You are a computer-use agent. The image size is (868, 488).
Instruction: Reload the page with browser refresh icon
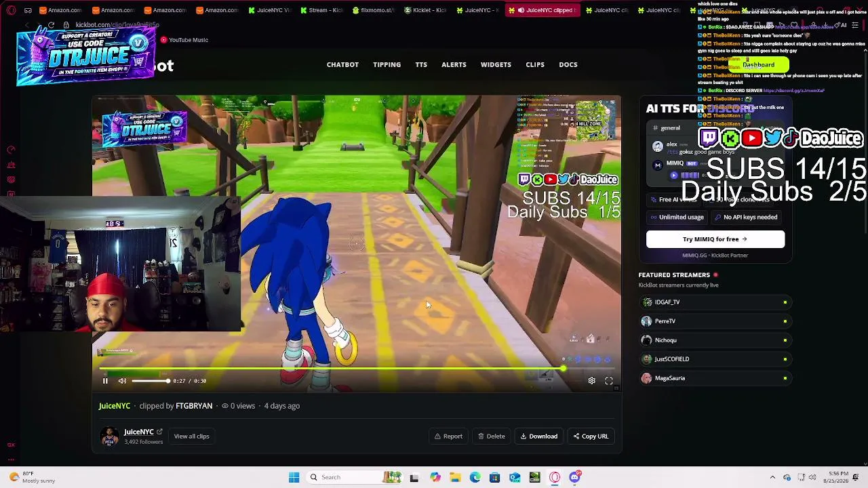click(51, 25)
